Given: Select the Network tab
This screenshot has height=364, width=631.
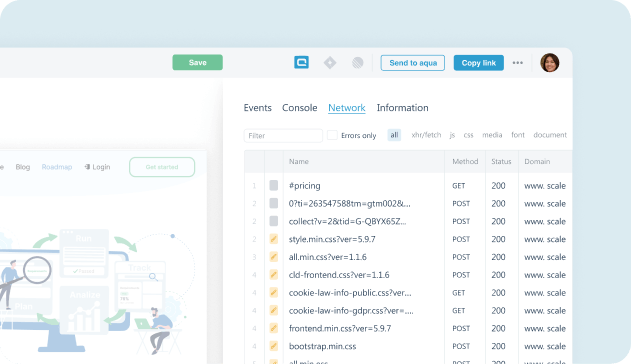Looking at the screenshot, I should pyautogui.click(x=347, y=108).
